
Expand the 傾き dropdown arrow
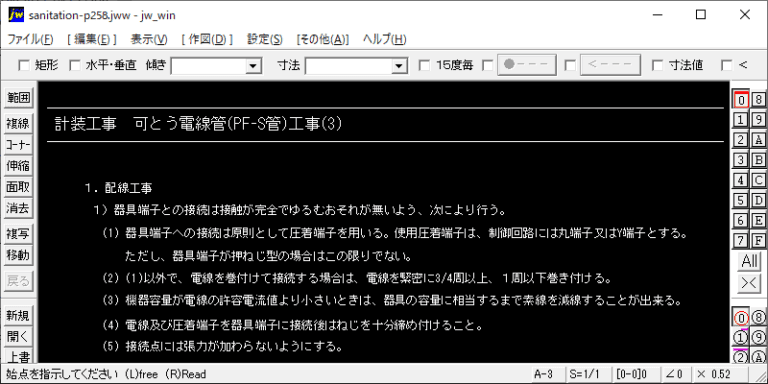pyautogui.click(x=253, y=66)
